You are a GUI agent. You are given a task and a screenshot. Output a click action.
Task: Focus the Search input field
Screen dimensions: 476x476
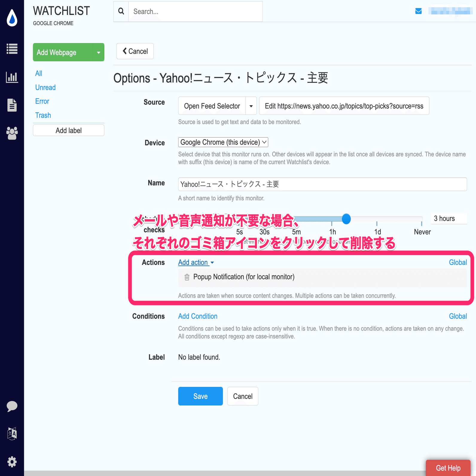click(196, 11)
